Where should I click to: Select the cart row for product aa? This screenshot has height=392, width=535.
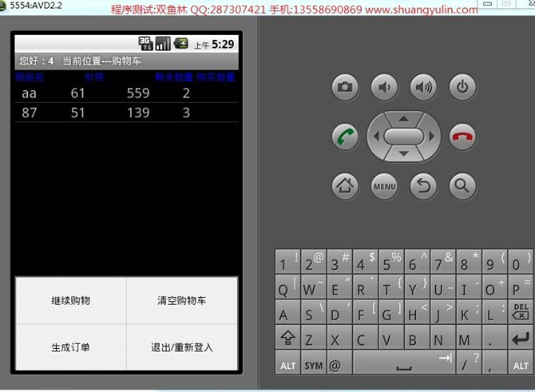(x=127, y=93)
